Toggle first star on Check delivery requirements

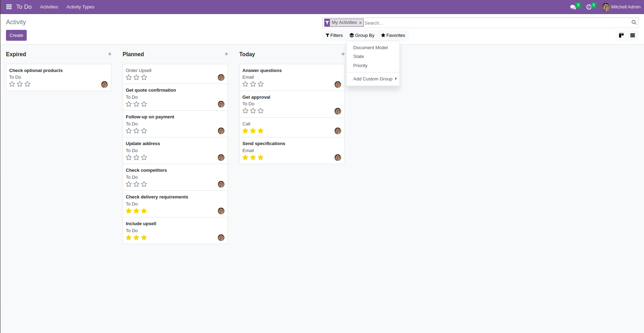tap(129, 211)
